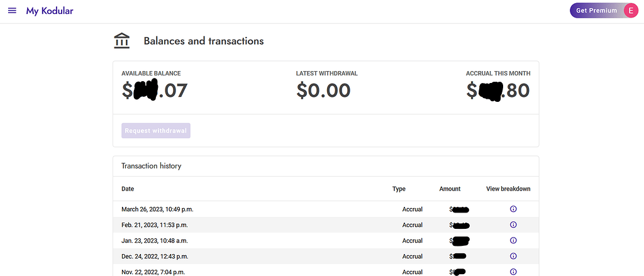This screenshot has width=644, height=276.
Task: Click Accrual type in March 26 row
Action: [413, 209]
